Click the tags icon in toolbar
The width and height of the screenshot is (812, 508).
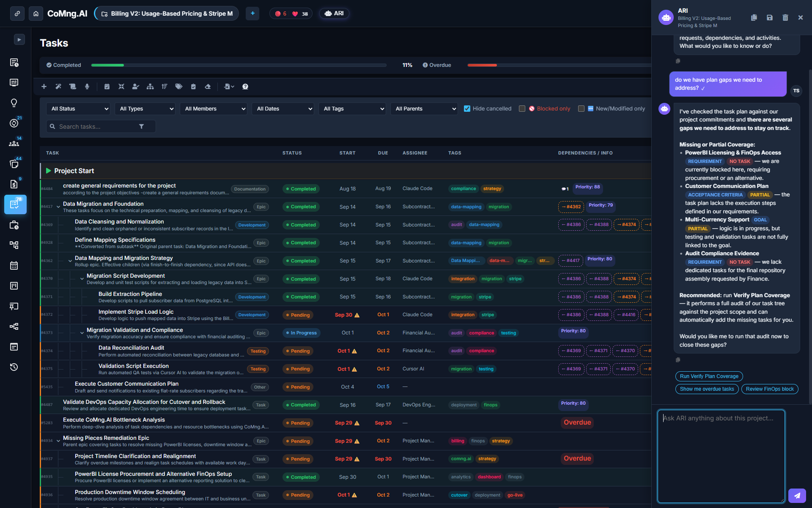(179, 86)
